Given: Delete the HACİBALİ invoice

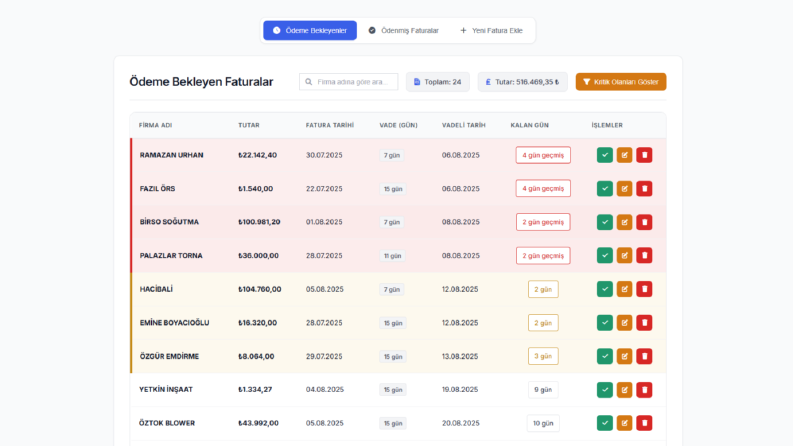Looking at the screenshot, I should (x=644, y=289).
